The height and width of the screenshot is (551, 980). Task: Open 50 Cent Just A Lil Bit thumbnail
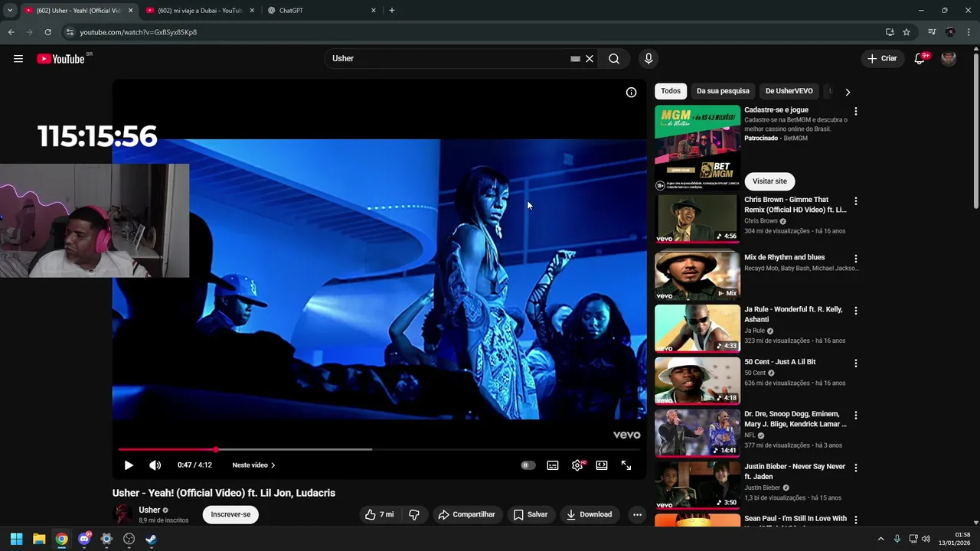click(x=697, y=380)
